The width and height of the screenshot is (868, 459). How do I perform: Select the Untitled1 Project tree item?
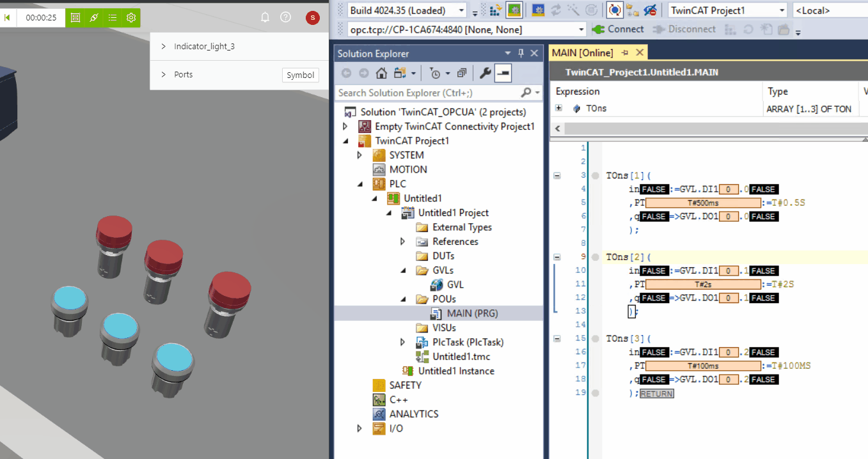click(453, 213)
